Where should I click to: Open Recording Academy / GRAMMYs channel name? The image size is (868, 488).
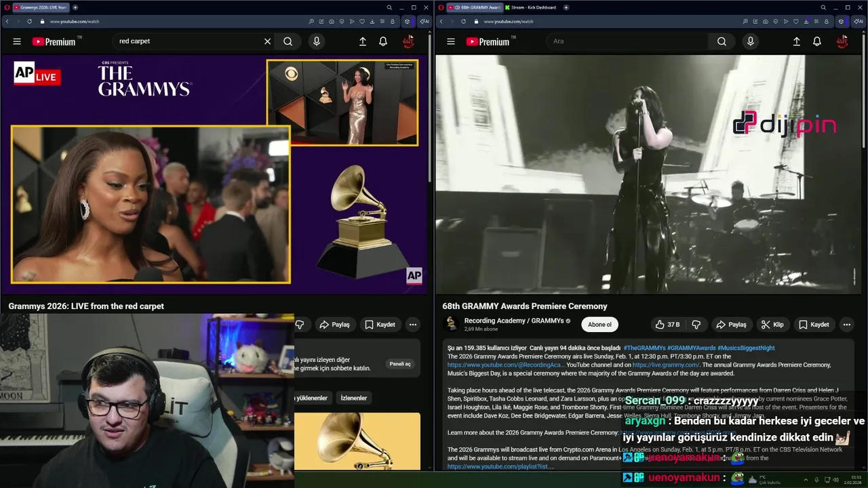click(514, 321)
